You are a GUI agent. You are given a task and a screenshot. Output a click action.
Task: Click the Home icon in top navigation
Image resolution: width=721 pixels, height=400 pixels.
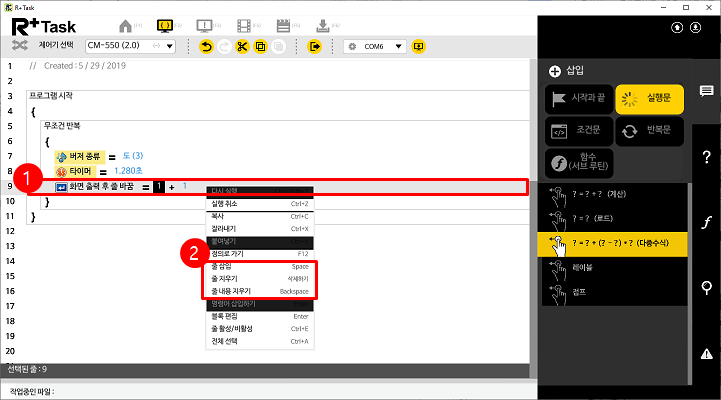pyautogui.click(x=126, y=24)
